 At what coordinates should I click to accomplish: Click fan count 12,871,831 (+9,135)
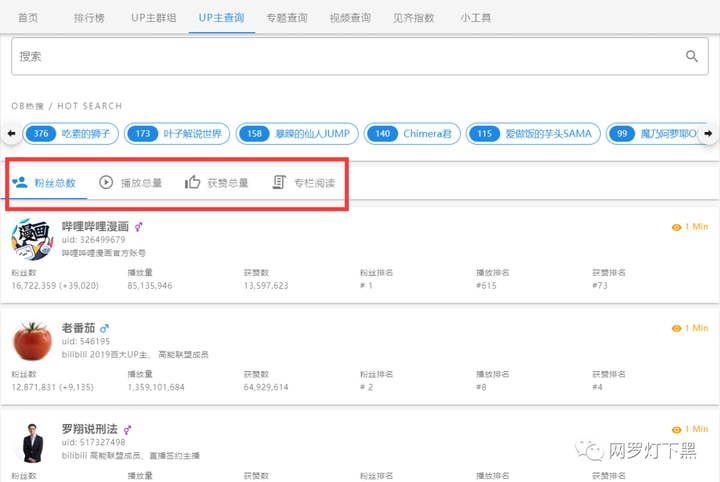[52, 387]
